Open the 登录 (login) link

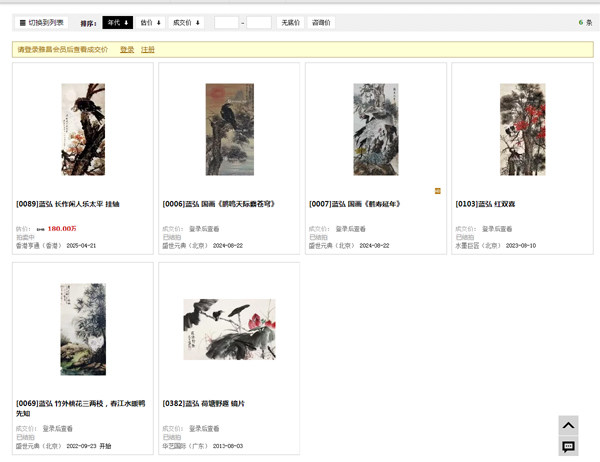[127, 49]
